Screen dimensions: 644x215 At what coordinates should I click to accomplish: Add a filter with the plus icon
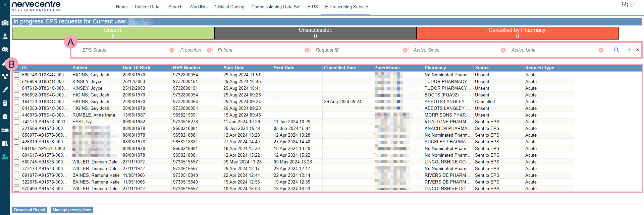click(629, 50)
